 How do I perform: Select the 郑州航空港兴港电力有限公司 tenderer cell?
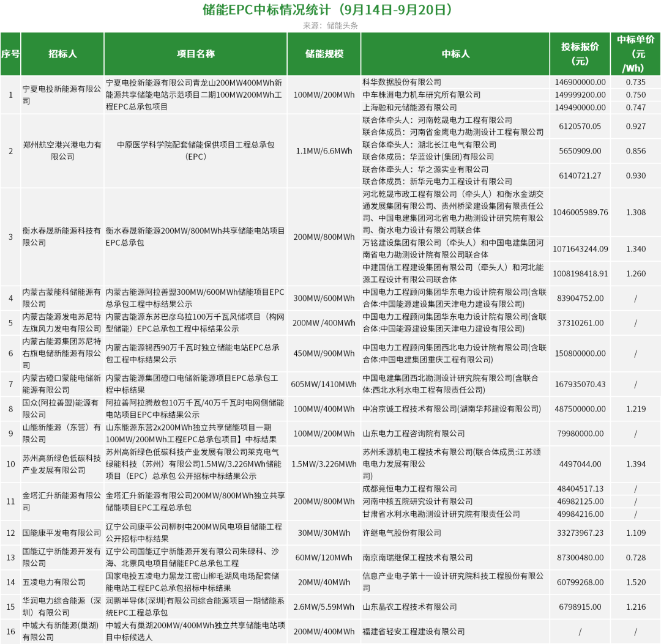click(62, 150)
